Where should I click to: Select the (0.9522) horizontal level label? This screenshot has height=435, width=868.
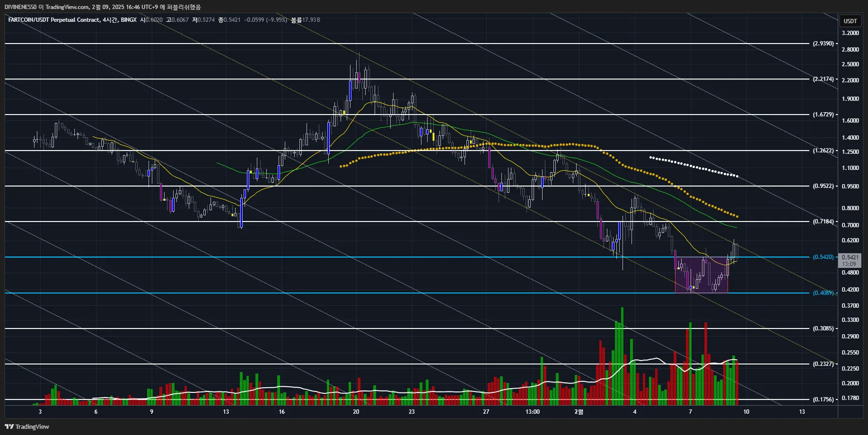(824, 186)
